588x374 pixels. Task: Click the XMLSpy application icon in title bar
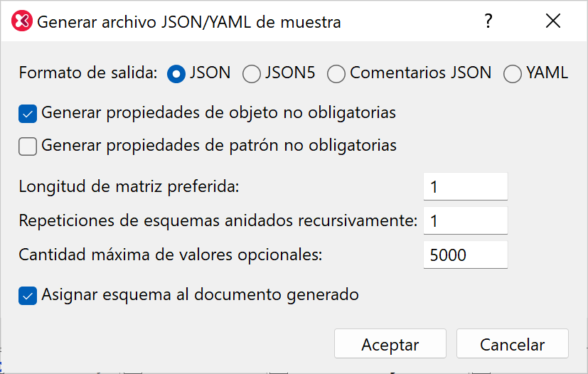click(22, 22)
